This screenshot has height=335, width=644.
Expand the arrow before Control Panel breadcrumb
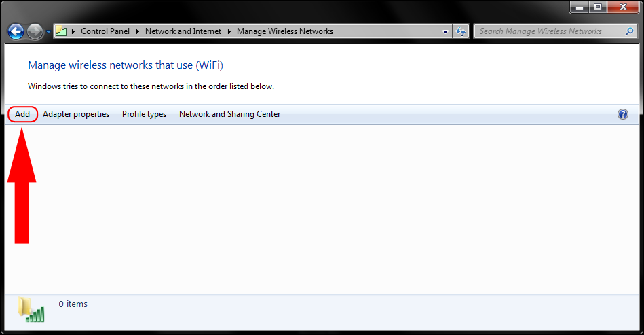(73, 31)
